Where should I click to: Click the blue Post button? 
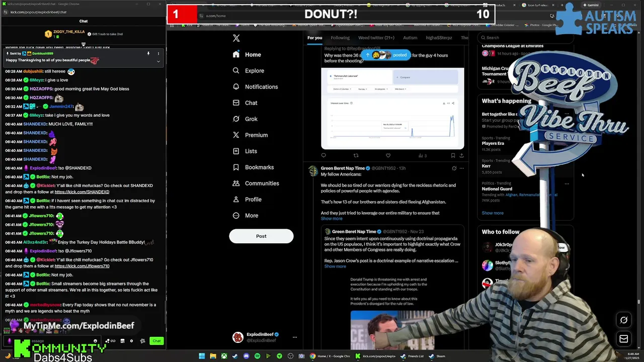pyautogui.click(x=261, y=236)
